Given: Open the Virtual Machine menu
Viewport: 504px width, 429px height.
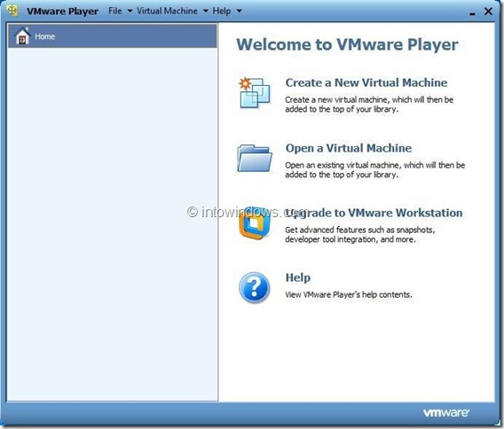Looking at the screenshot, I should (x=167, y=11).
